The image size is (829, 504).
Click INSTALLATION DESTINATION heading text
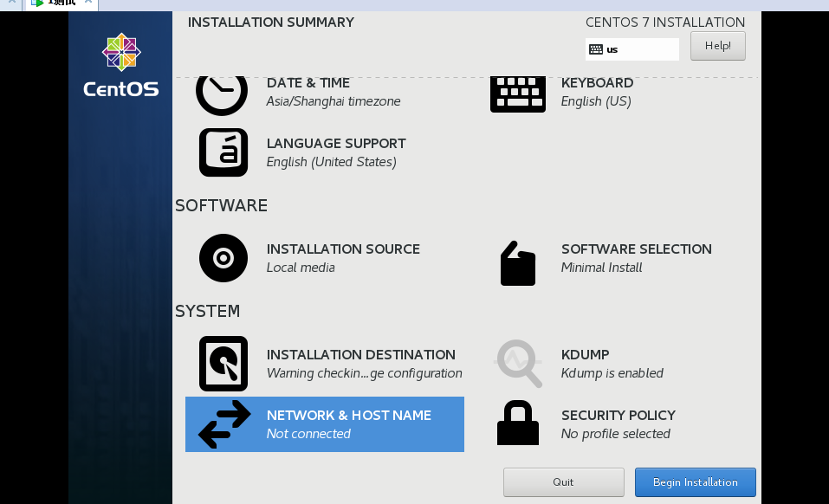(x=361, y=355)
